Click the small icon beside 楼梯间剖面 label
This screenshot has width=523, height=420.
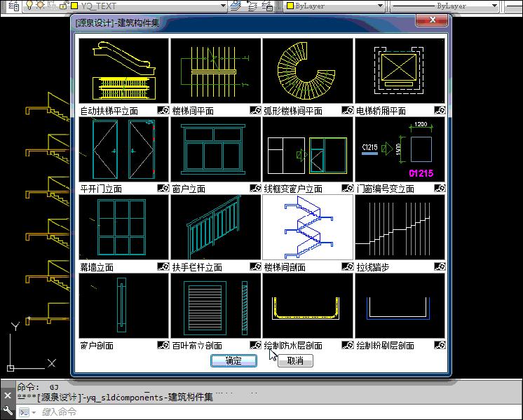pyautogui.click(x=348, y=266)
